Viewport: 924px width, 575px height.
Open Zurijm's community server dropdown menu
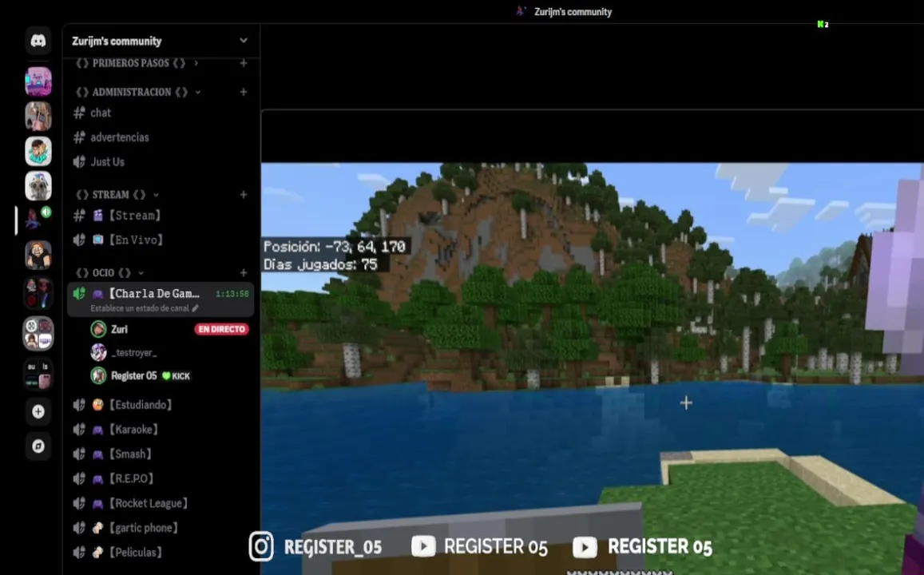(244, 41)
